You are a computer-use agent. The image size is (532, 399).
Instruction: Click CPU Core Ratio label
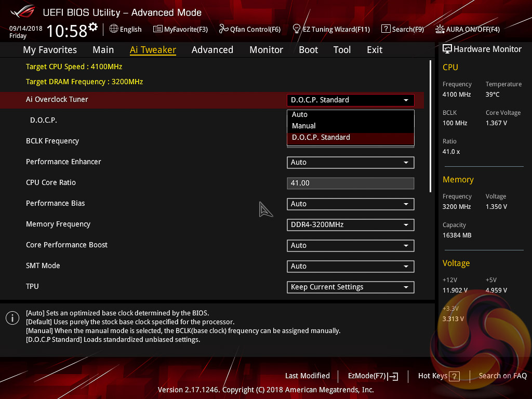[51, 182]
